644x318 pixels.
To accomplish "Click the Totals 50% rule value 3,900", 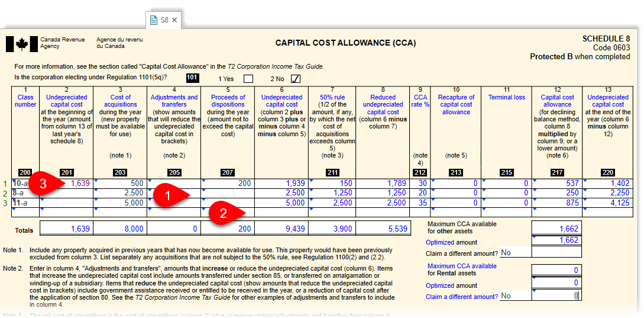I will click(332, 229).
